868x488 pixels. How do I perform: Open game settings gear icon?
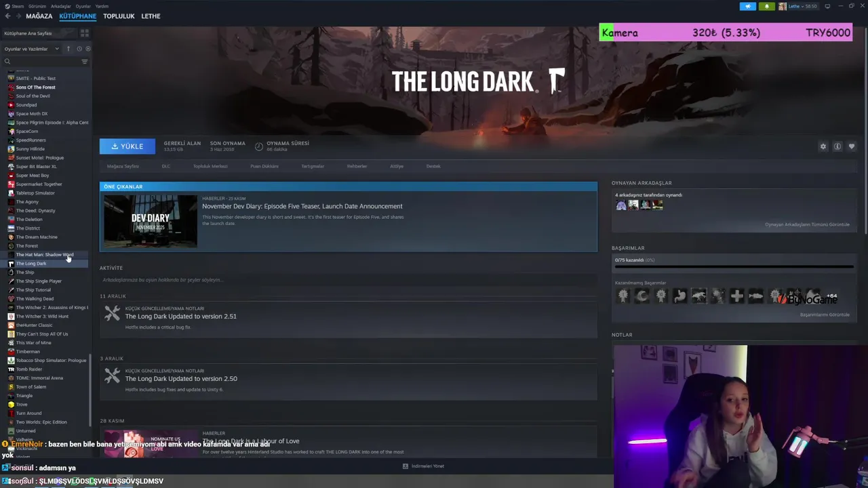pyautogui.click(x=823, y=146)
